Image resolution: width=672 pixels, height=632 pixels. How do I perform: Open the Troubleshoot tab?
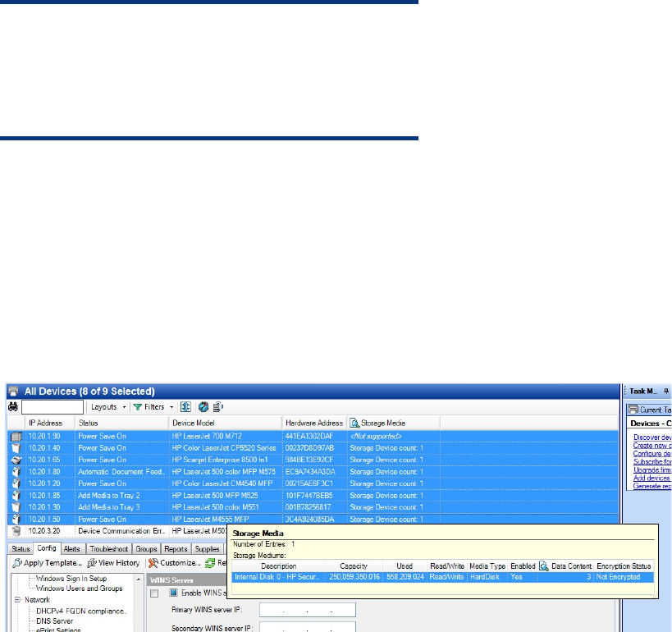[109, 549]
